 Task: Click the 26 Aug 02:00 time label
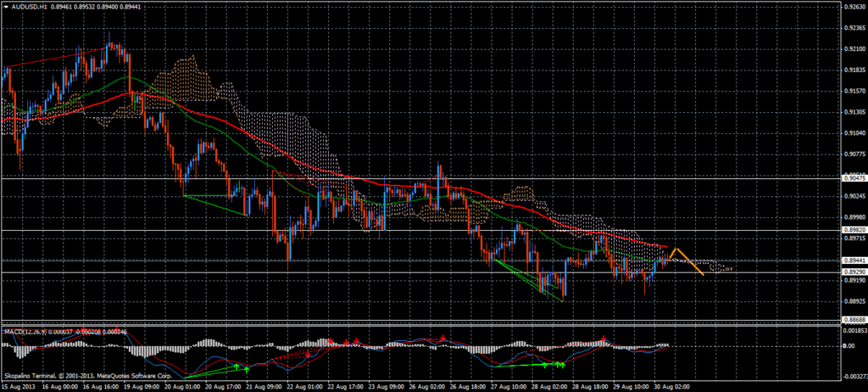click(427, 385)
